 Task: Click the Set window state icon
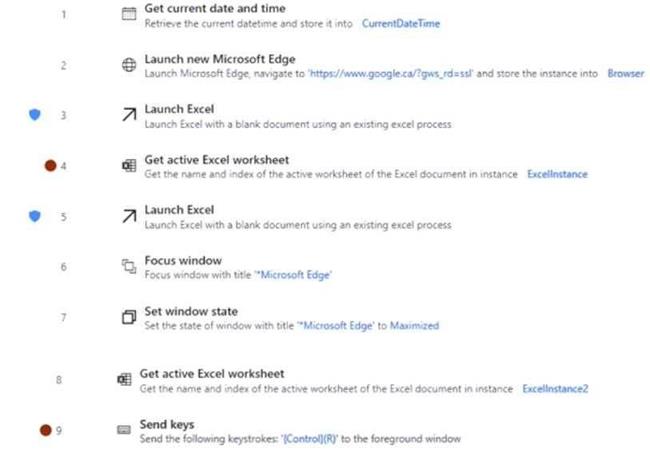coord(129,317)
